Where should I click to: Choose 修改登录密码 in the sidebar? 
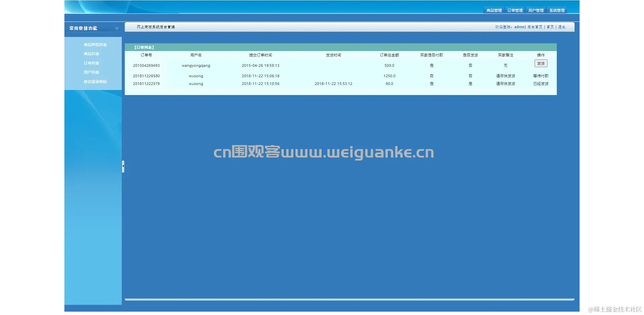(95, 82)
